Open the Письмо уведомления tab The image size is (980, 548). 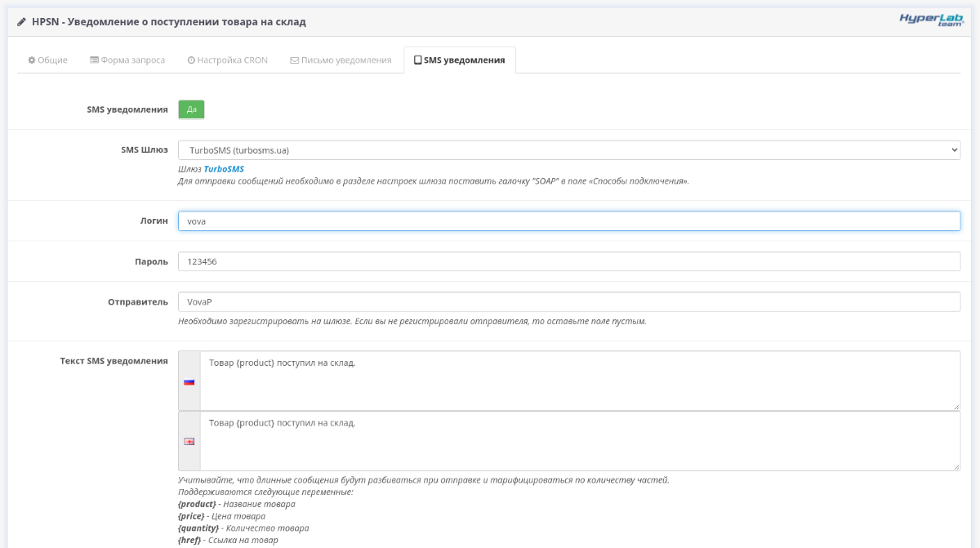click(x=341, y=60)
